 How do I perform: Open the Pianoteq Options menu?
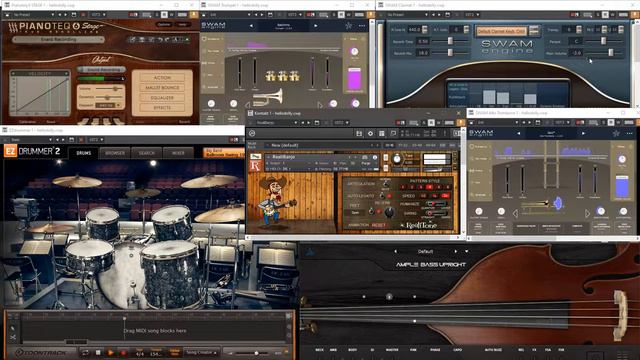click(164, 24)
